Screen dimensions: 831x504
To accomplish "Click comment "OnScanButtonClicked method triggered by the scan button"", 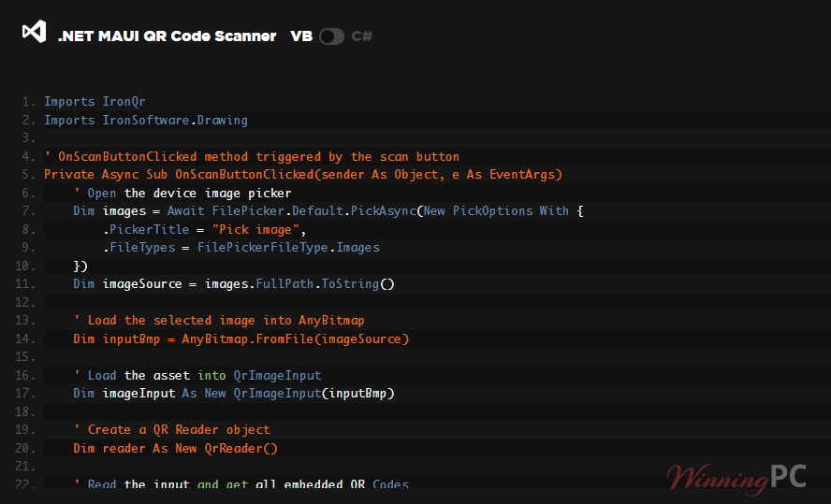I will (253, 157).
